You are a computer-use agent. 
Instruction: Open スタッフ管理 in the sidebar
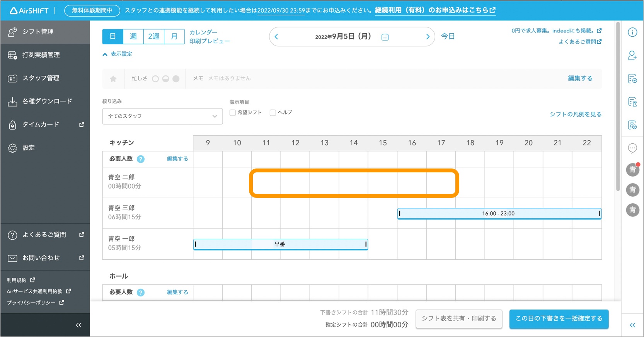pyautogui.click(x=41, y=78)
